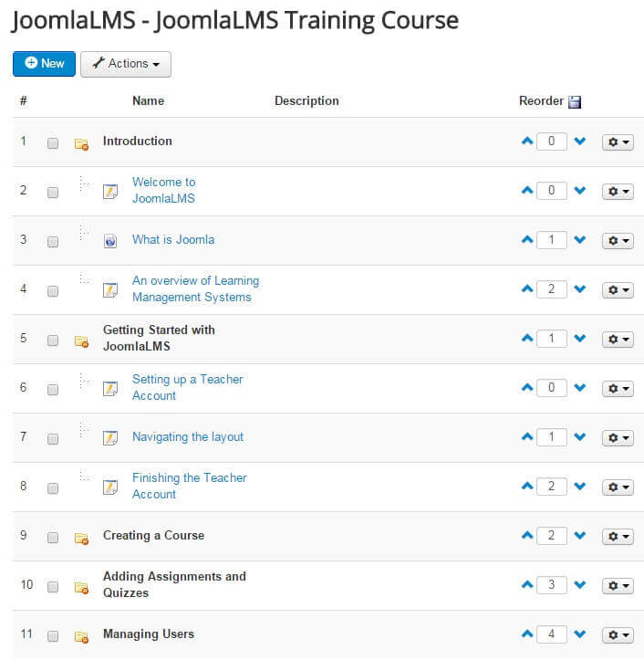644x660 pixels.
Task: Open the What is Joomla link
Action: point(173,239)
